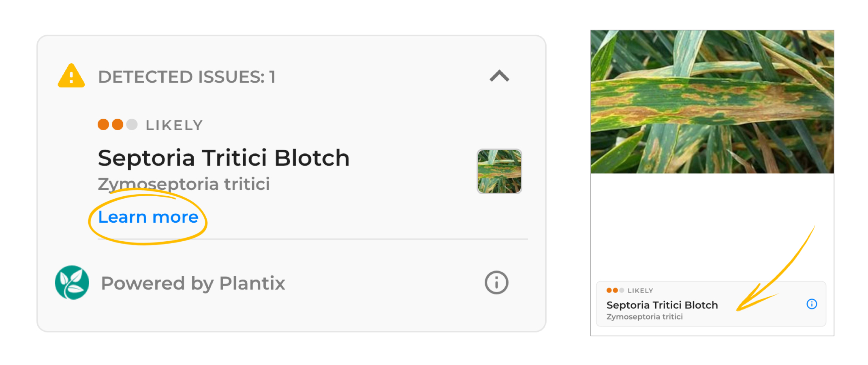
Task: Click the large 'LIKELY' label next to dots
Action: tap(174, 125)
